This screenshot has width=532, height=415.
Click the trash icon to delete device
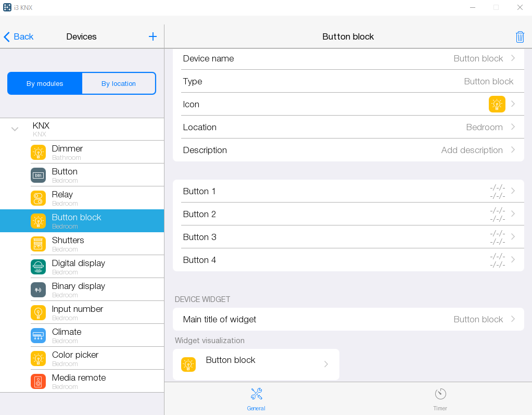pyautogui.click(x=520, y=36)
